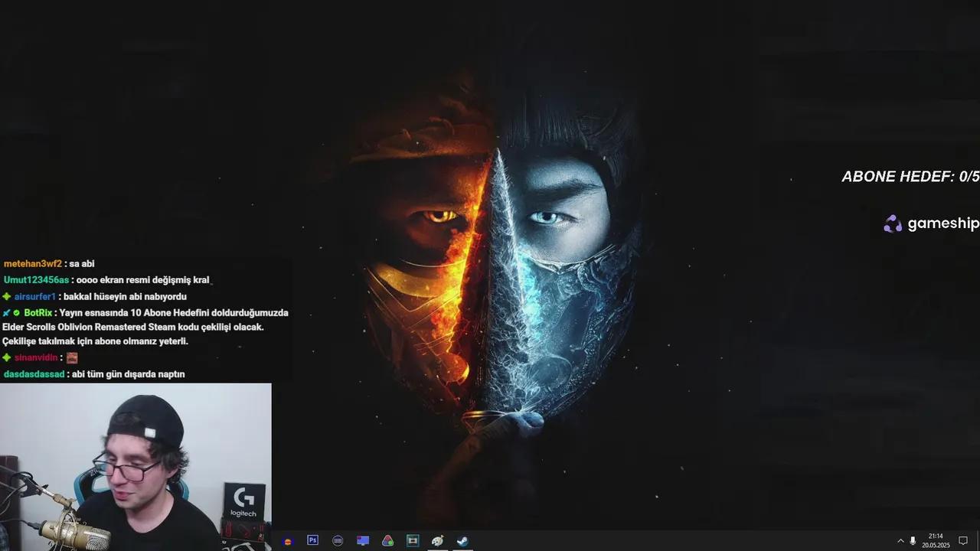Click chat username dasdasdassad
This screenshot has width=980, height=551.
pos(34,375)
